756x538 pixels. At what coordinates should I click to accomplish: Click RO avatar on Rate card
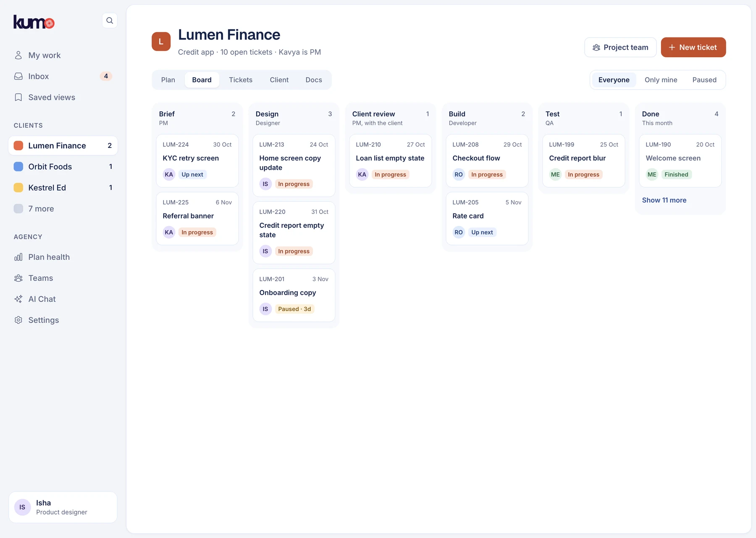(459, 232)
